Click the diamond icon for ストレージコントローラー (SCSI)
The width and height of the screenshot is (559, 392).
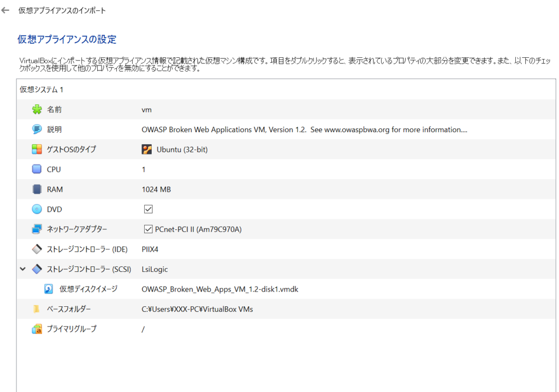(36, 269)
